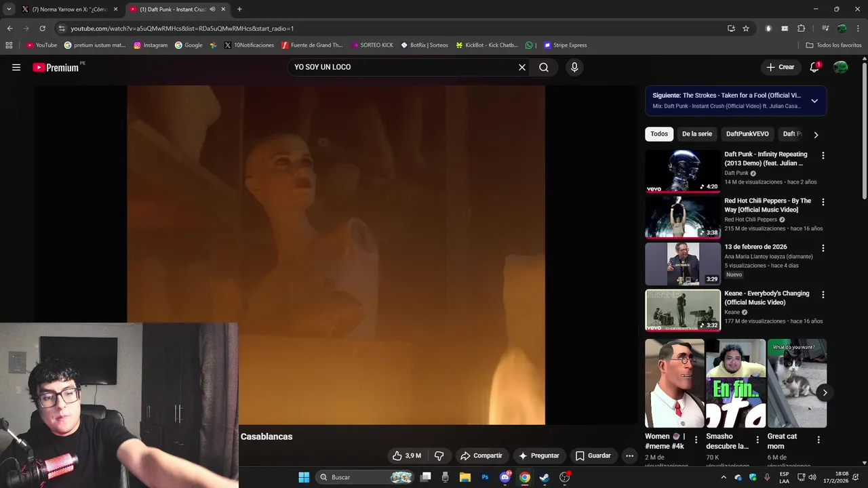Open more video actions three-dot menu
This screenshot has height=488, width=868.
pos(629,455)
